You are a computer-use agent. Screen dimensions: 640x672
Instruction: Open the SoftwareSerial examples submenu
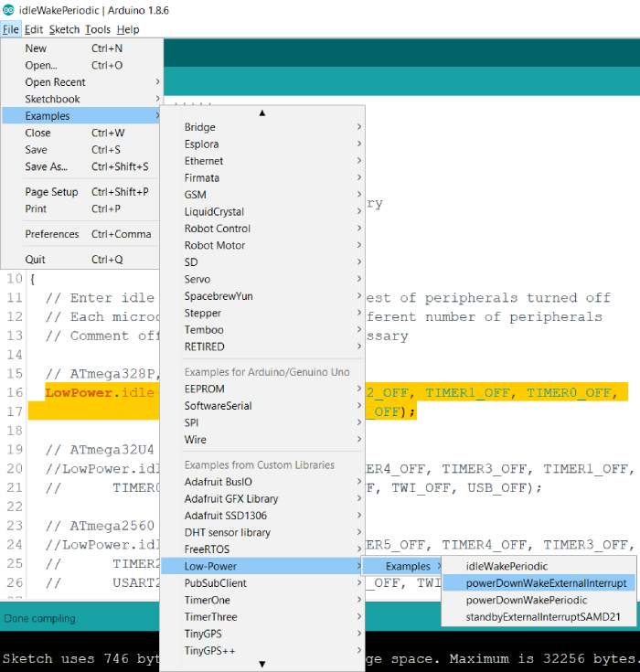tap(262, 406)
